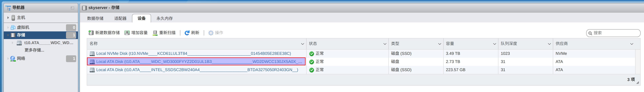Collapse the navigator panel icon
This screenshot has width=644, height=92.
[x=72, y=8]
